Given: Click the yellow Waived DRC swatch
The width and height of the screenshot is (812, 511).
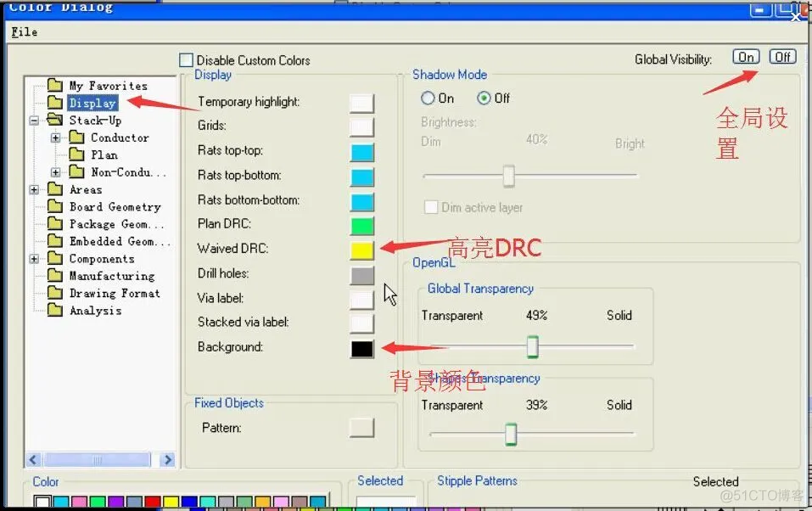Looking at the screenshot, I should click(361, 250).
